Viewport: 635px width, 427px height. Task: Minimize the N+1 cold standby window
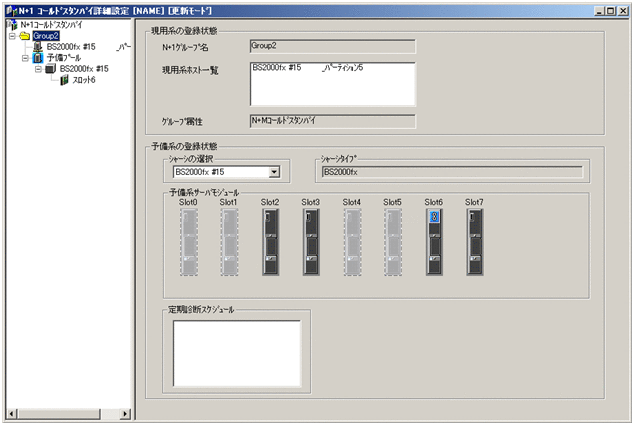pyautogui.click(x=600, y=11)
